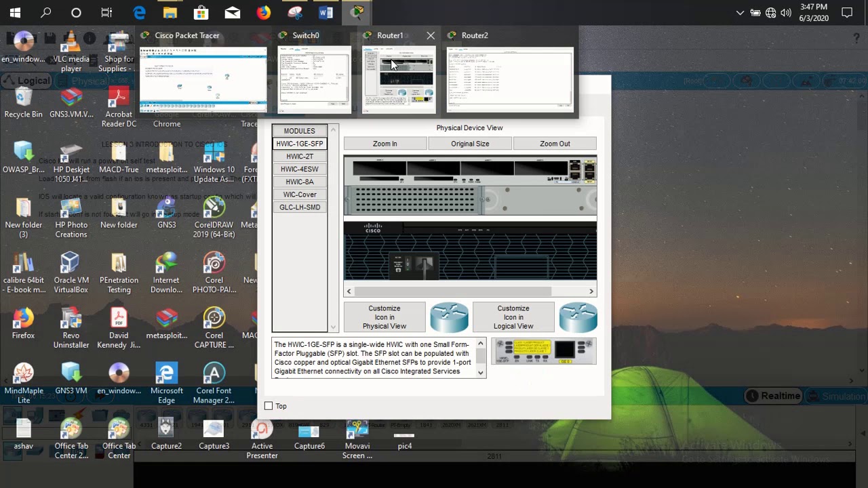Open the notification center icon
The width and height of the screenshot is (868, 488).
(846, 12)
